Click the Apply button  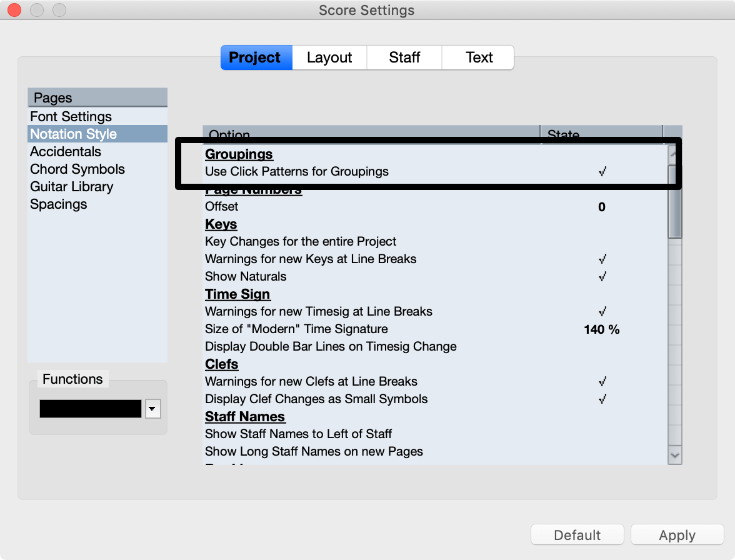677,536
